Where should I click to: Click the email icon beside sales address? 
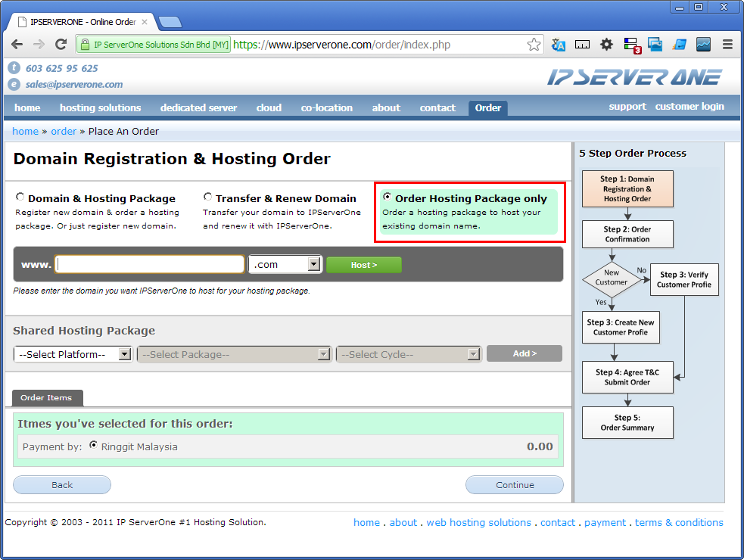click(14, 84)
